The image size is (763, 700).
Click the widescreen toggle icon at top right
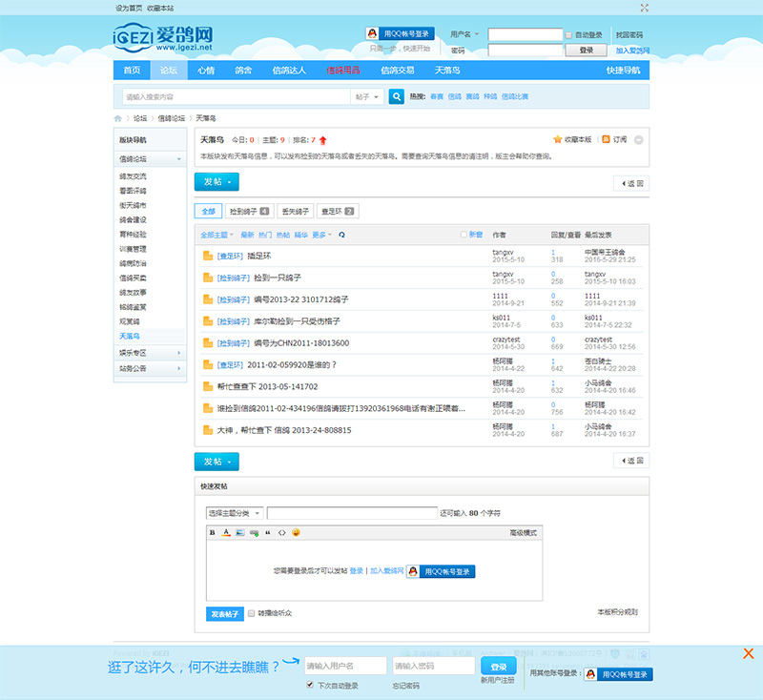(645, 8)
